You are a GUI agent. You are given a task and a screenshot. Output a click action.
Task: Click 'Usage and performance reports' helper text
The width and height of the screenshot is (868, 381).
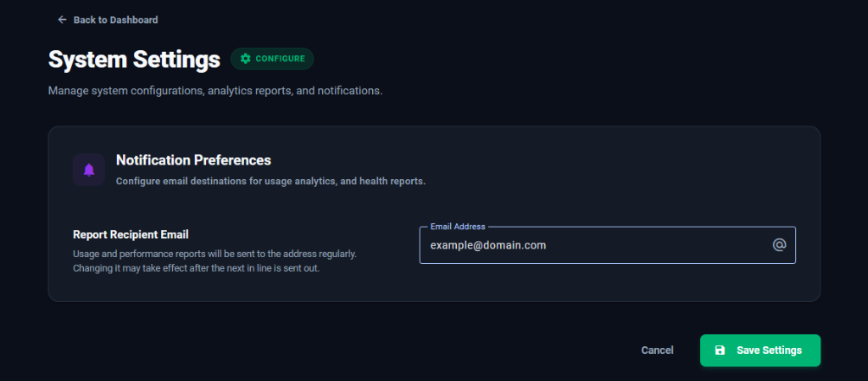[x=214, y=261]
